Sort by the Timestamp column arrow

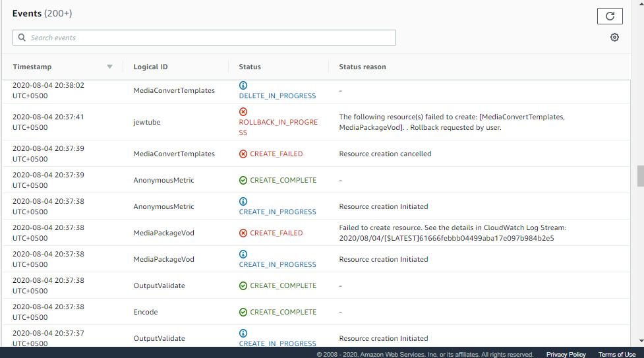(109, 67)
